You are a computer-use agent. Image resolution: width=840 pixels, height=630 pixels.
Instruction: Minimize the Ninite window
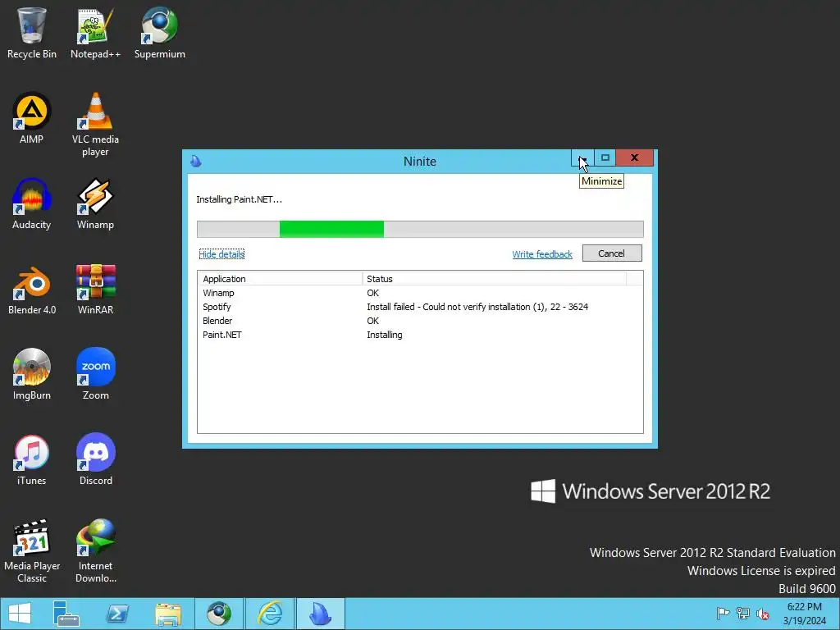pyautogui.click(x=582, y=158)
